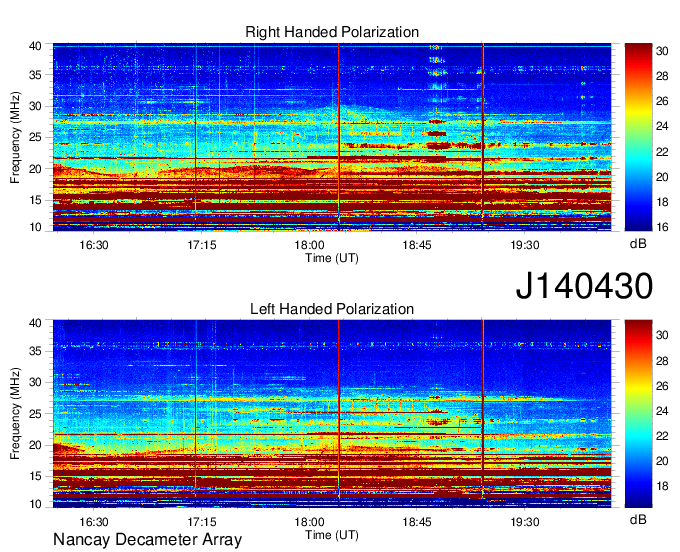Click the red vertical line before 19:30, Left Handed plot
The height and width of the screenshot is (552, 680).
point(483,408)
